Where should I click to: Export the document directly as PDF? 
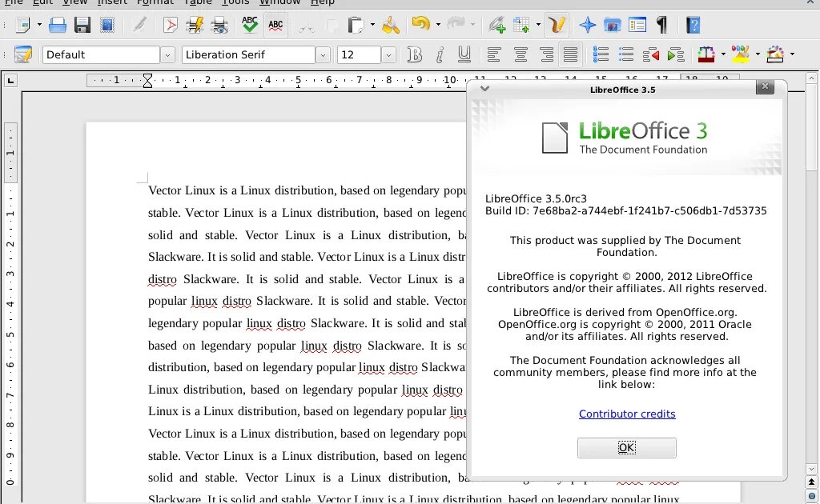click(170, 25)
